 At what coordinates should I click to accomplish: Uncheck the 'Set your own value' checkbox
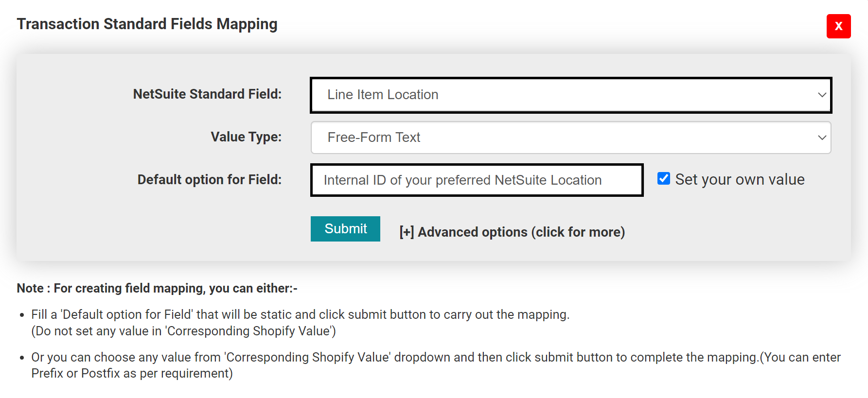click(663, 178)
